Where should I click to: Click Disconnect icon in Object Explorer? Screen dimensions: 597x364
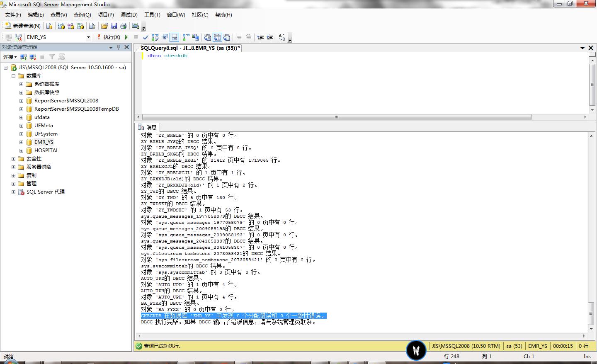pos(33,57)
